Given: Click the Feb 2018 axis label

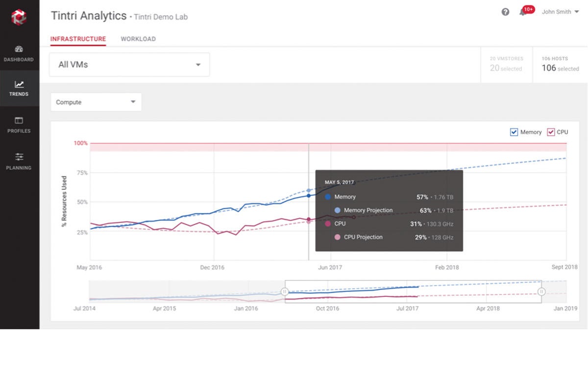Looking at the screenshot, I should (447, 267).
